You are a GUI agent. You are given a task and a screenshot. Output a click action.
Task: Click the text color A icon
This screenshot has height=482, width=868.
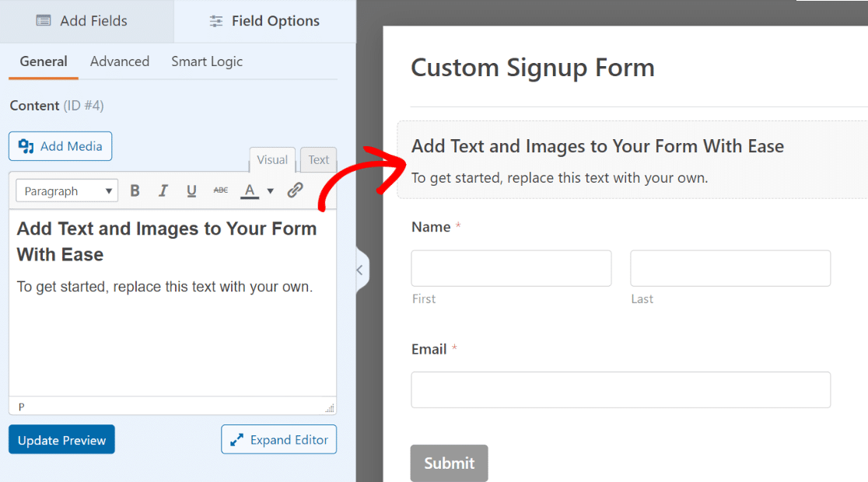(x=250, y=190)
